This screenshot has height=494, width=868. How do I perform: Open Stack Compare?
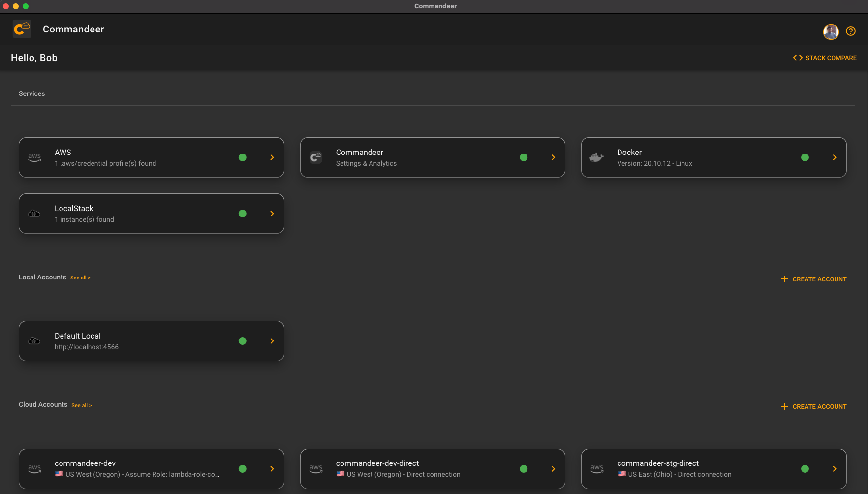coord(825,58)
